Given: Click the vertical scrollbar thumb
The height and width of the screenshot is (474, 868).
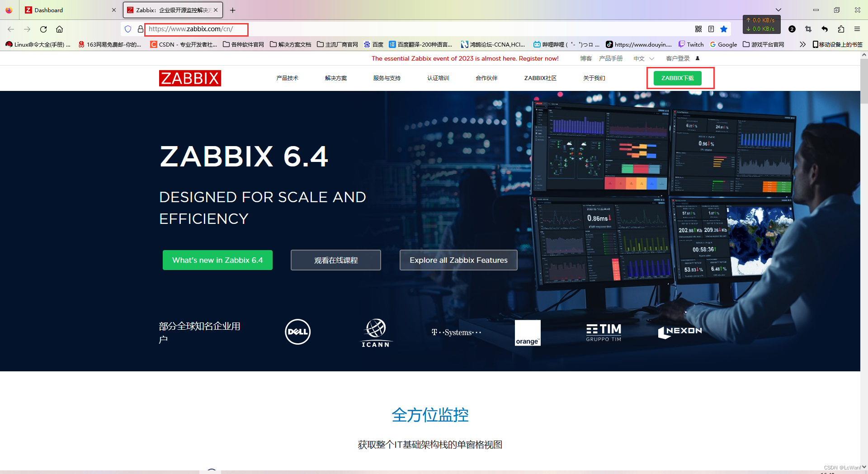Looking at the screenshot, I should click(x=864, y=81).
